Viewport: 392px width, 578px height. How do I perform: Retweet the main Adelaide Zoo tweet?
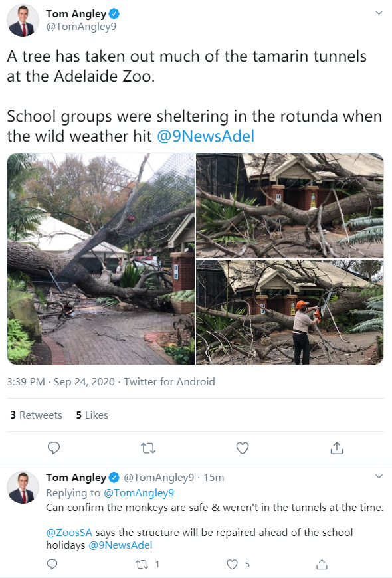click(x=148, y=448)
